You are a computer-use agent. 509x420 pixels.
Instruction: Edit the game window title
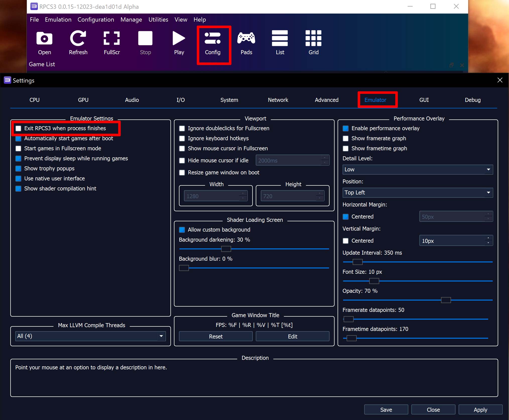click(x=293, y=336)
